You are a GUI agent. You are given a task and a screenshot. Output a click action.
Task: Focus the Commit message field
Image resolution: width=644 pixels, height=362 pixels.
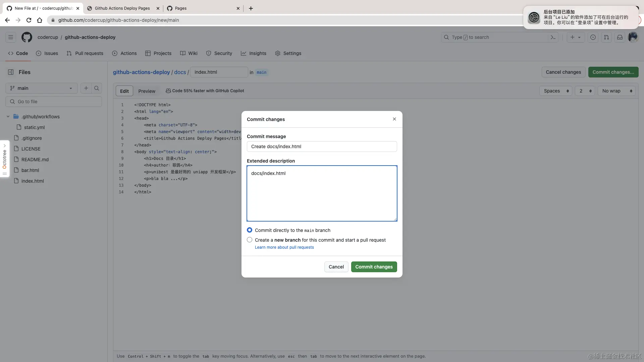pyautogui.click(x=322, y=146)
